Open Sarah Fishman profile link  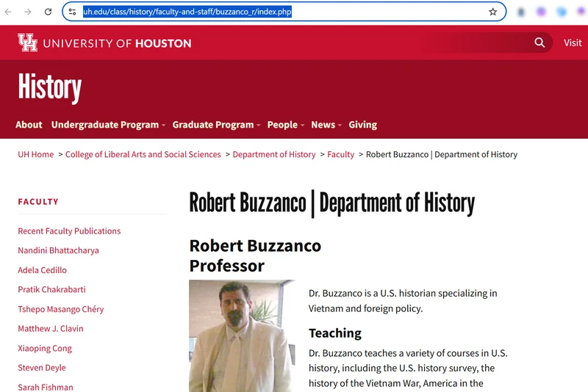pos(46,387)
